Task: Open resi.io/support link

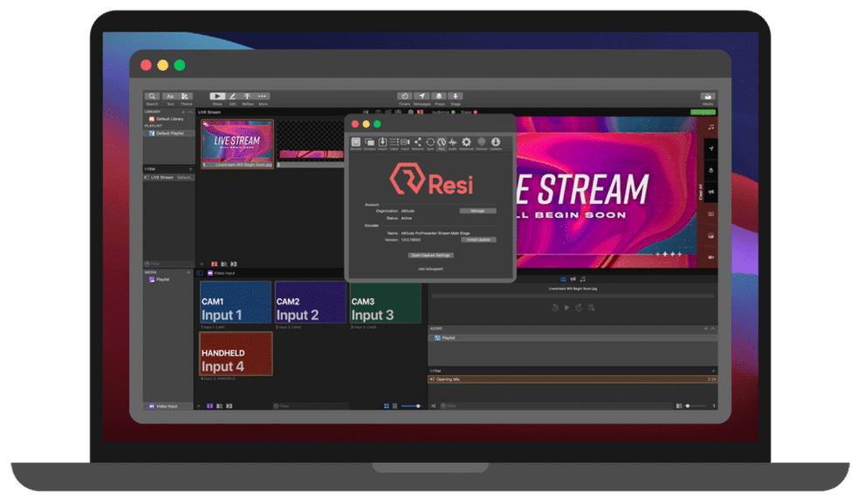Action: coord(430,269)
